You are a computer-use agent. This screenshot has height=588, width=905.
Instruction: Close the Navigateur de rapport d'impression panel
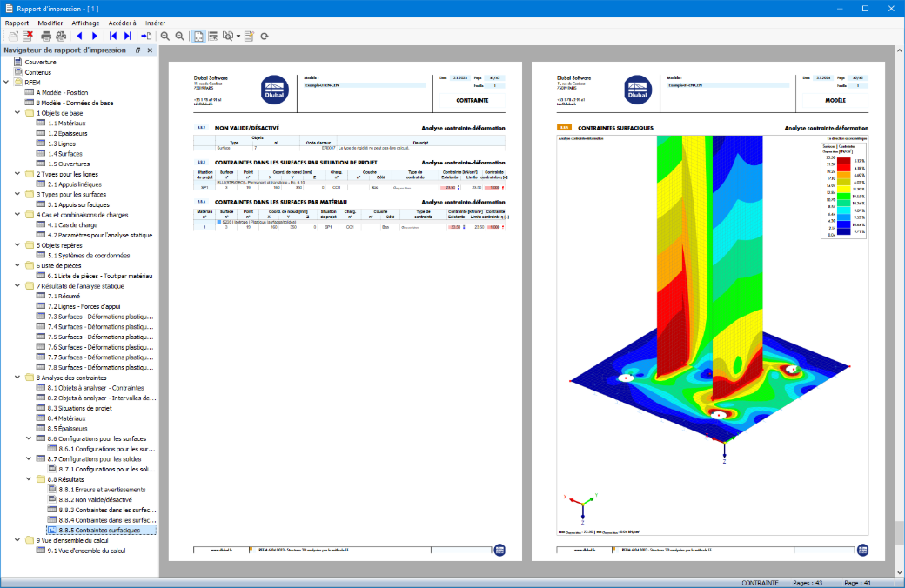150,50
